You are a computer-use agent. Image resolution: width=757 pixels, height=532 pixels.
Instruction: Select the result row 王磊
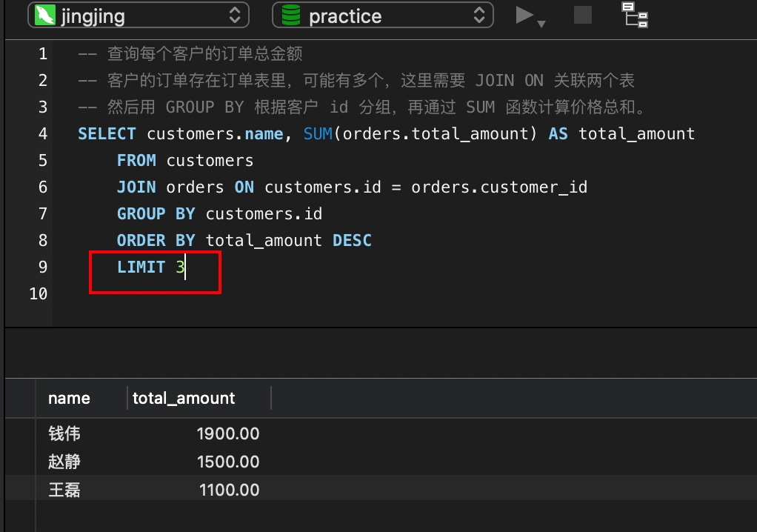(x=64, y=490)
